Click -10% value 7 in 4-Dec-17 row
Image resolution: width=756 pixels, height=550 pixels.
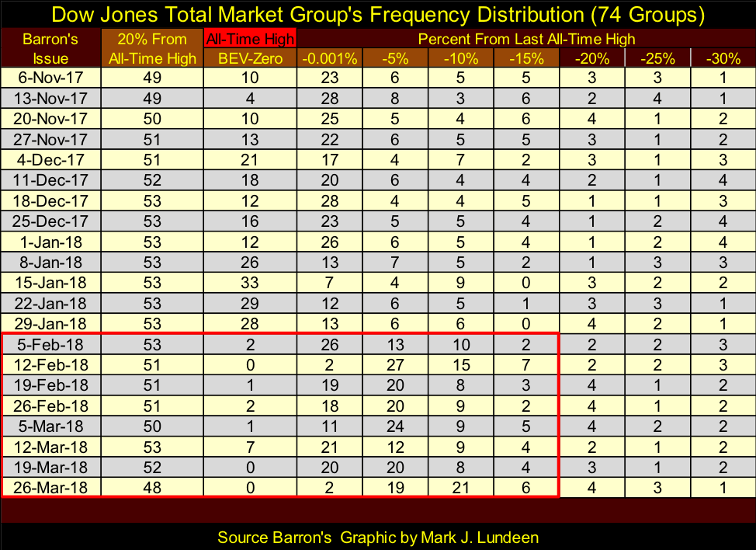[x=460, y=160]
